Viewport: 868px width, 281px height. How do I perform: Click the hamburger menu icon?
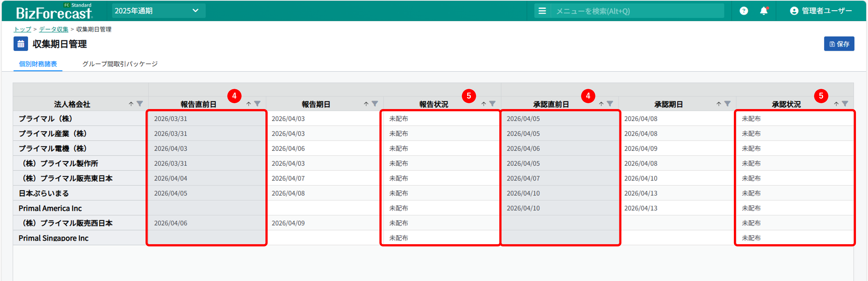542,11
